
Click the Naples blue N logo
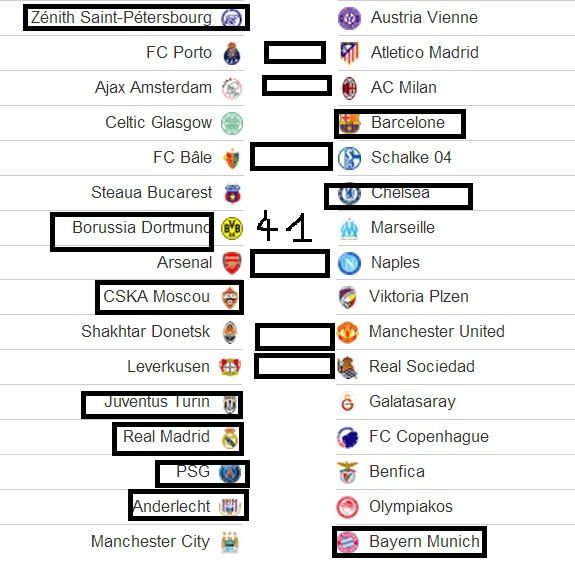tap(349, 263)
